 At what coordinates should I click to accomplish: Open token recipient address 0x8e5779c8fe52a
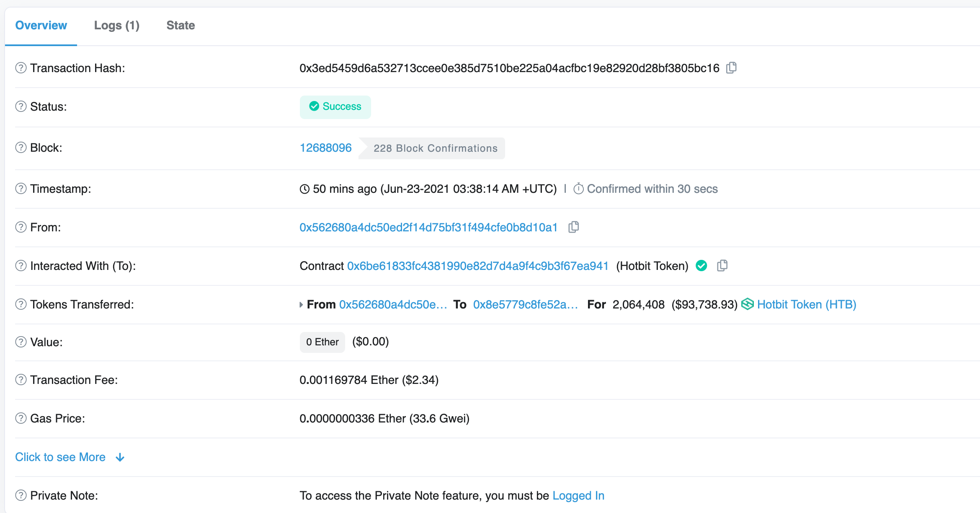(x=525, y=304)
